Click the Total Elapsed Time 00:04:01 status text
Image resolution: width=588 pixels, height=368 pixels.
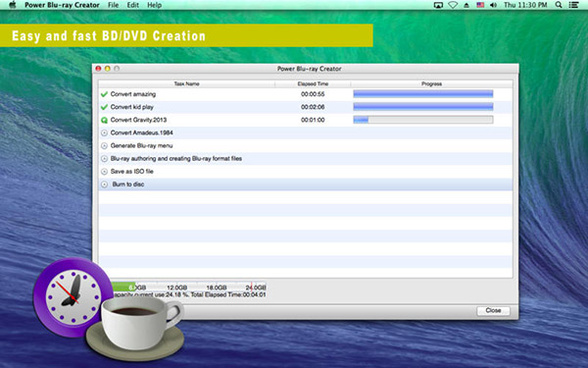pyautogui.click(x=228, y=294)
